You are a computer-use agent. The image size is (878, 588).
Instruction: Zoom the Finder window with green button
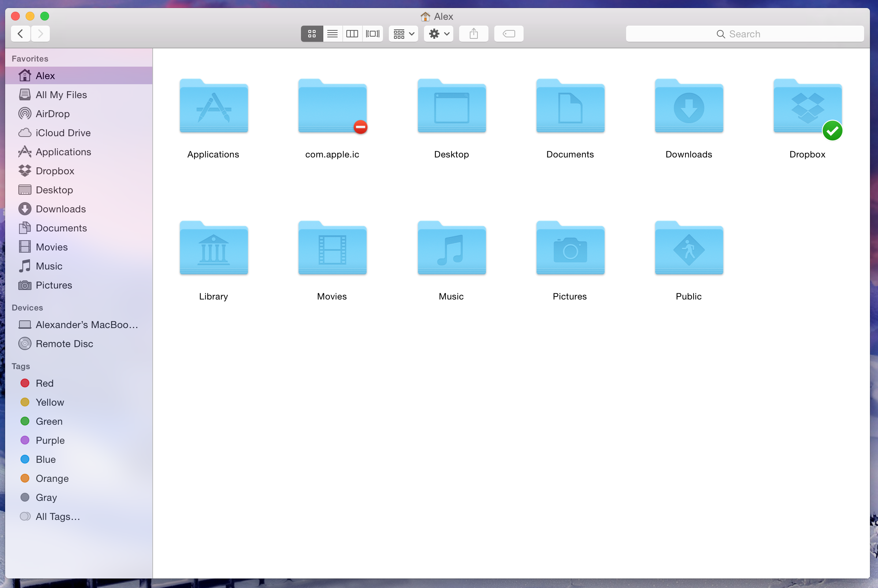(x=45, y=16)
